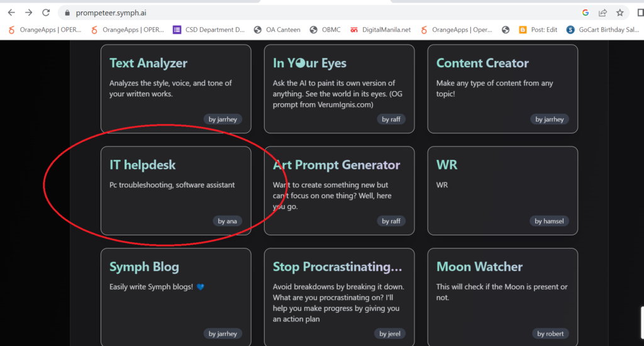
Task: Open the first OrangeApps | OPER... bookmark
Action: tap(45, 30)
